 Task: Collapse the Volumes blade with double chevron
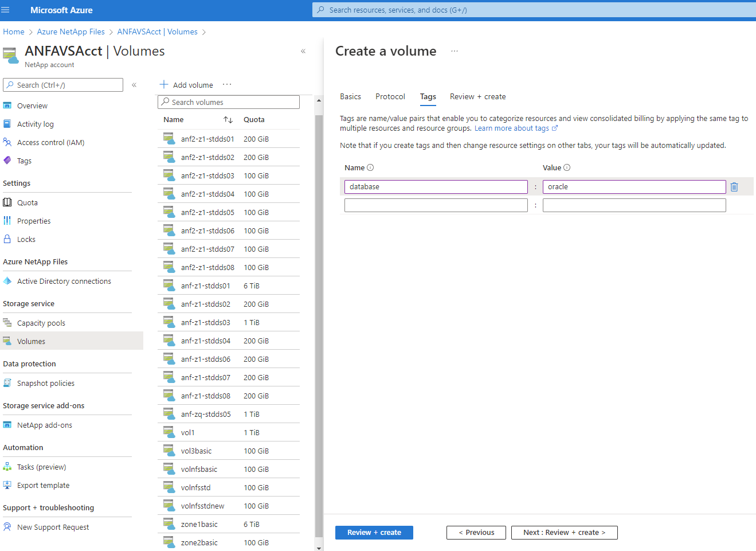tap(303, 52)
